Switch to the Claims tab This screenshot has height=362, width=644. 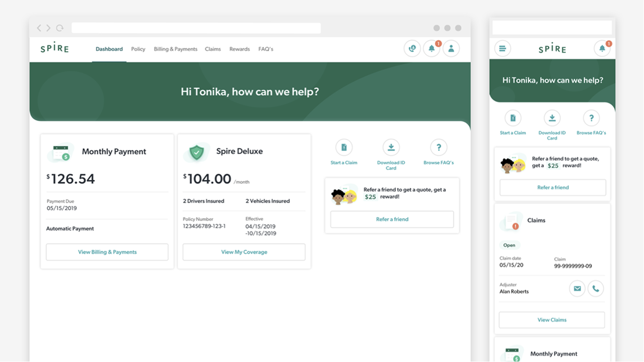point(213,49)
